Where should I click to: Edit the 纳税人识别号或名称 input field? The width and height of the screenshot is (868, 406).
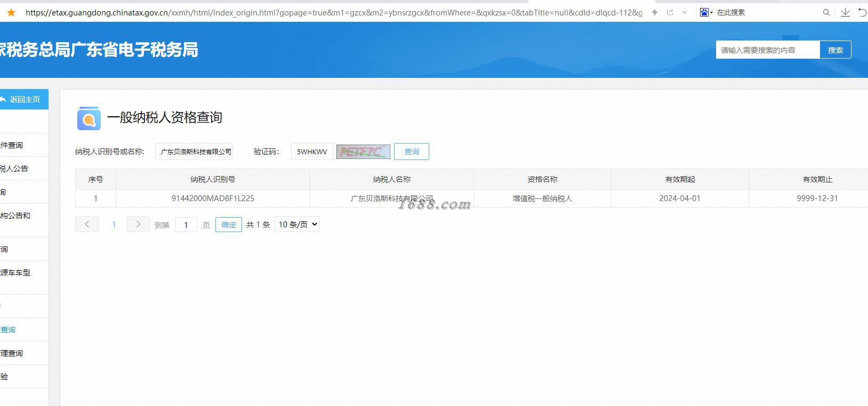click(x=194, y=152)
